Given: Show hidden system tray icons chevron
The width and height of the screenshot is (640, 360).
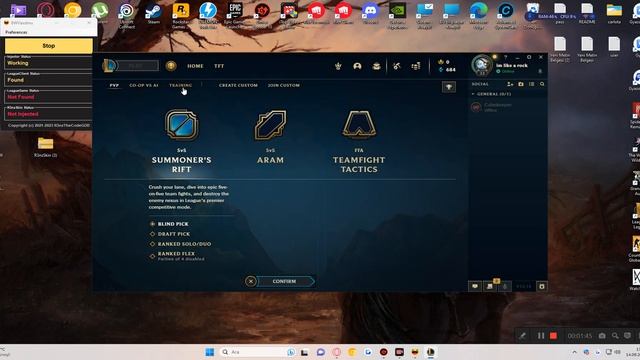Looking at the screenshot, I should pos(574,352).
